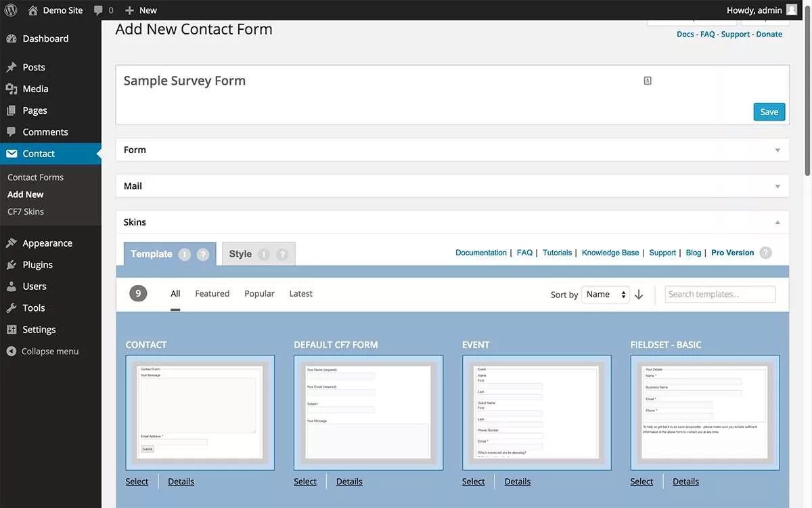
Task: Switch to the Style tab
Action: tap(258, 254)
